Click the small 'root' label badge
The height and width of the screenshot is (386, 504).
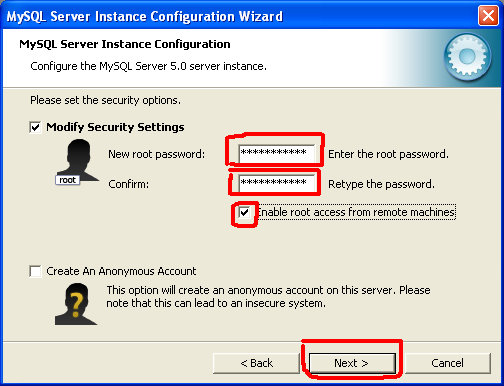pyautogui.click(x=67, y=180)
